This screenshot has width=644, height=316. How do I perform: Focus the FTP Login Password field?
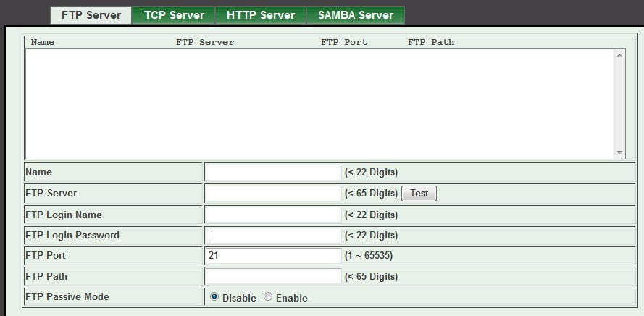[x=273, y=236]
